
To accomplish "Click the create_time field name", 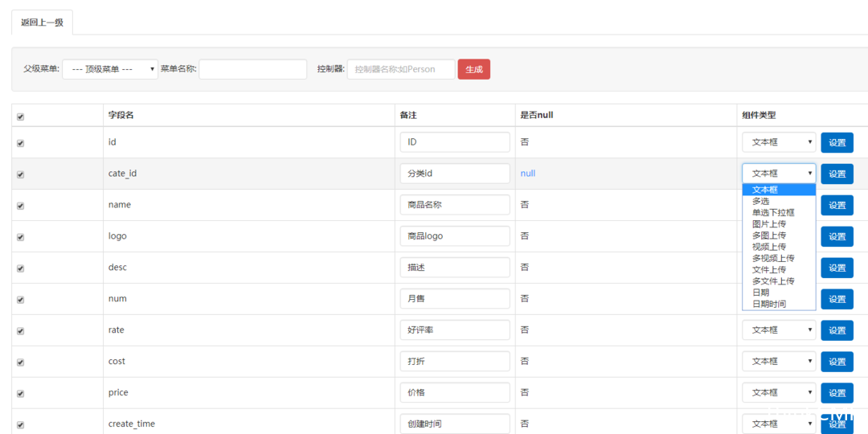I will (x=132, y=424).
